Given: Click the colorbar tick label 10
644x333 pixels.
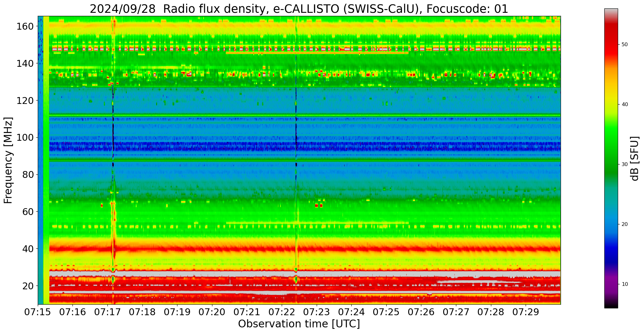Looking at the screenshot, I should coord(625,284).
